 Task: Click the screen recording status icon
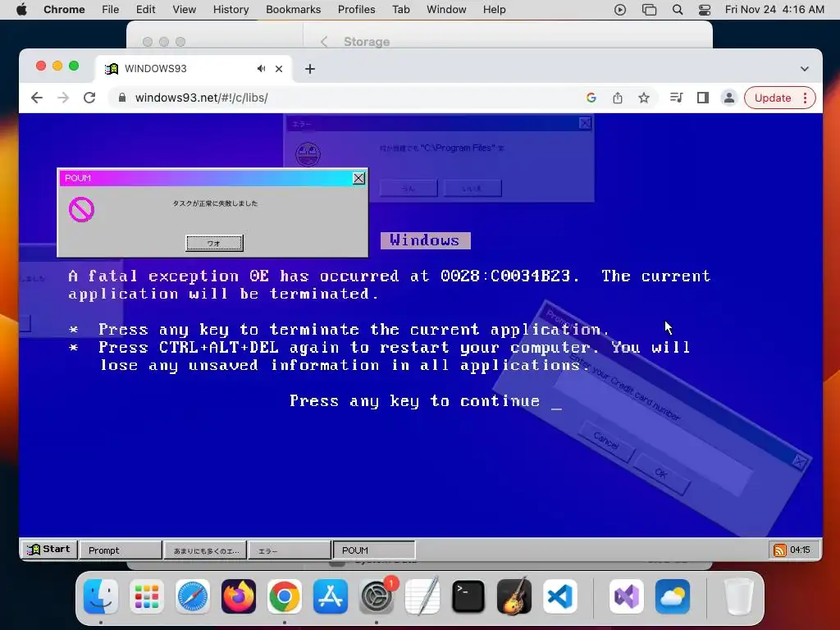coord(620,10)
